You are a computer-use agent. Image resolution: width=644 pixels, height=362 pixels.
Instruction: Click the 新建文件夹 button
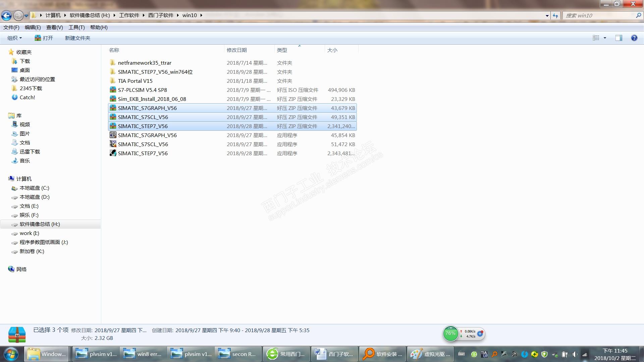(77, 38)
